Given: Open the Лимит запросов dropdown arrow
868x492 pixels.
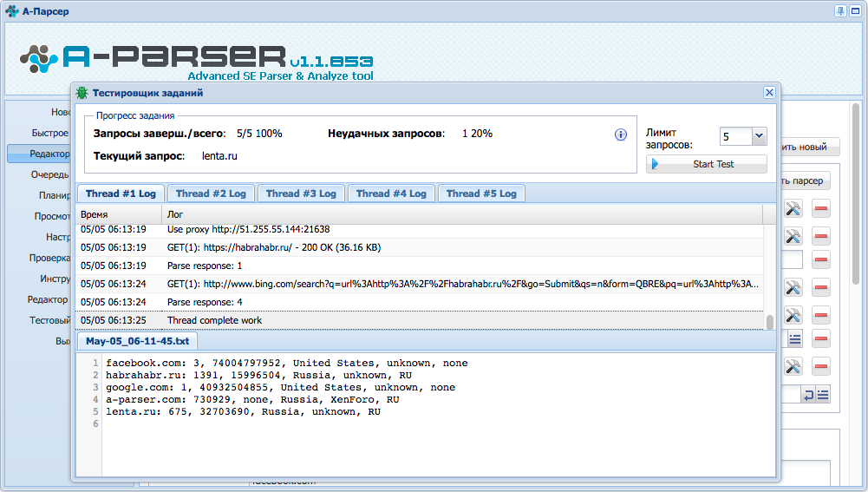Looking at the screenshot, I should coord(759,135).
